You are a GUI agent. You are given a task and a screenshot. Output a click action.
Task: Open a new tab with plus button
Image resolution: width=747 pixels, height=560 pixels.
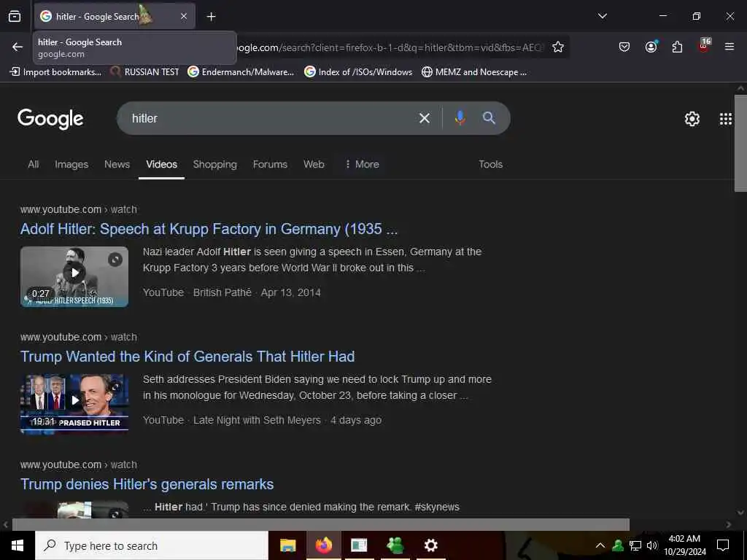211,17
